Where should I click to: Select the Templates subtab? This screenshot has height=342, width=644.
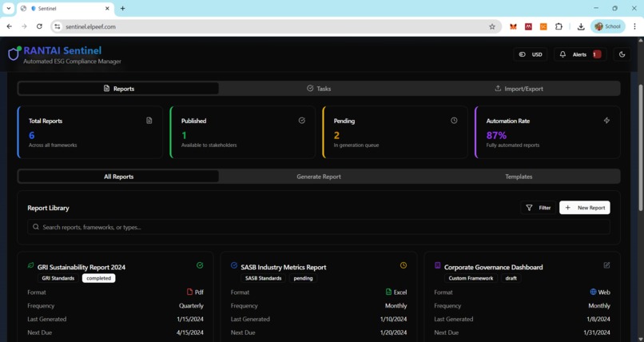[x=519, y=177]
